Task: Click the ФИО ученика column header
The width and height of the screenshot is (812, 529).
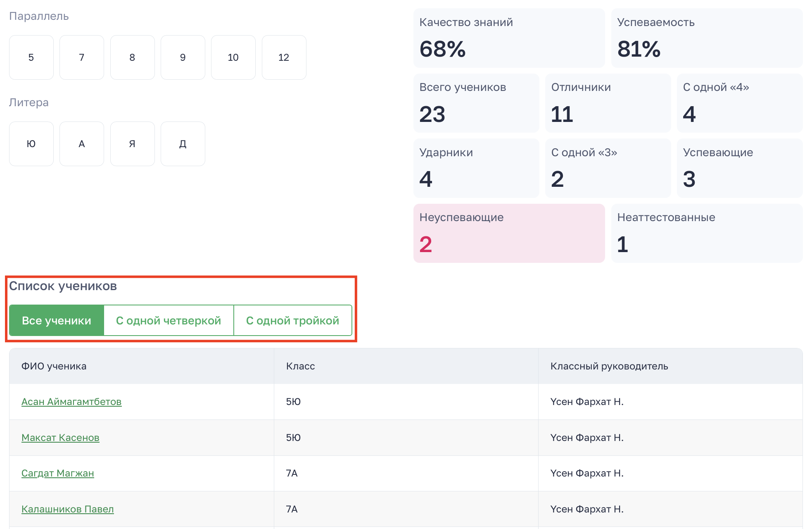Action: 54,366
